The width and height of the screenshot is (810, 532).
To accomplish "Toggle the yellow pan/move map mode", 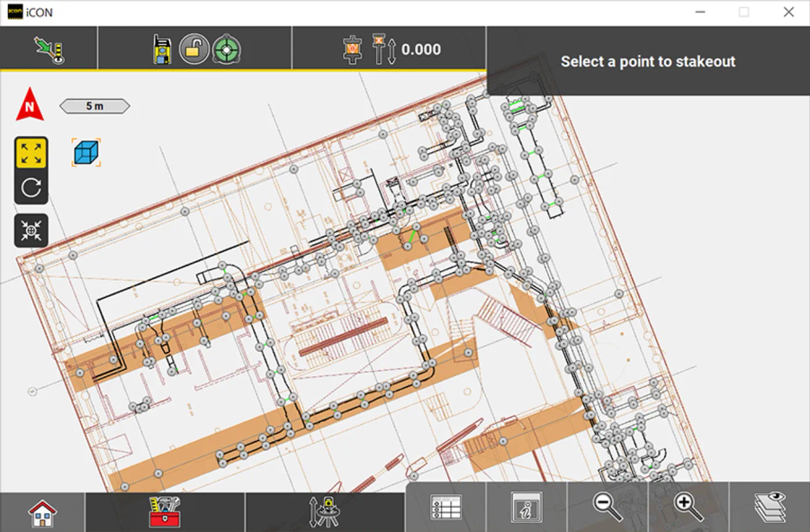I will tap(31, 153).
